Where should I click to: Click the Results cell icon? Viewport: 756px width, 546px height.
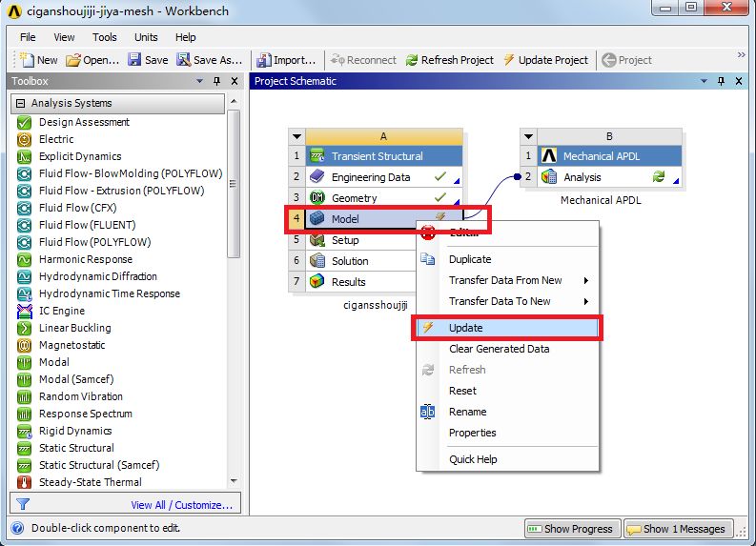(x=317, y=281)
